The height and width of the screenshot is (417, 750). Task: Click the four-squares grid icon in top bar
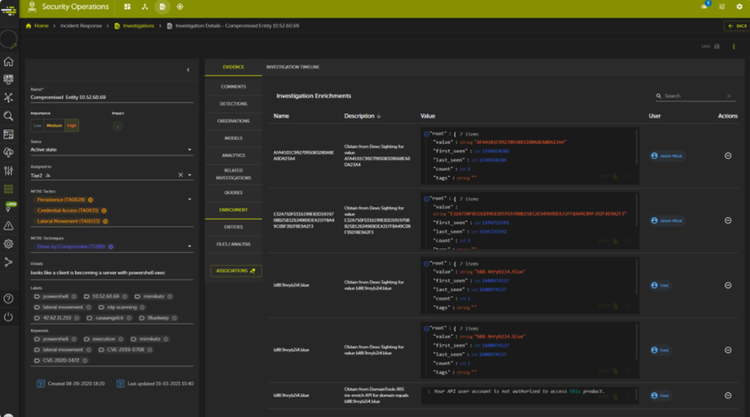(x=127, y=7)
